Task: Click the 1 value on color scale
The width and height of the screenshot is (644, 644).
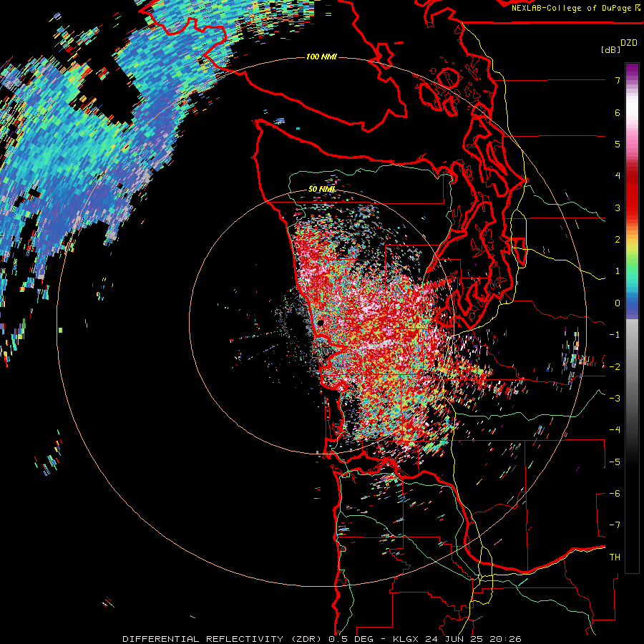Action: pos(618,271)
